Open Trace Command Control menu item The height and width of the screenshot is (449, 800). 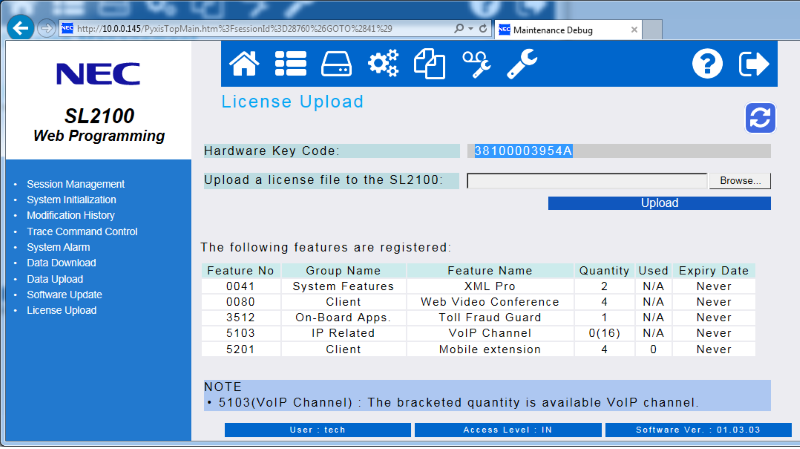82,231
